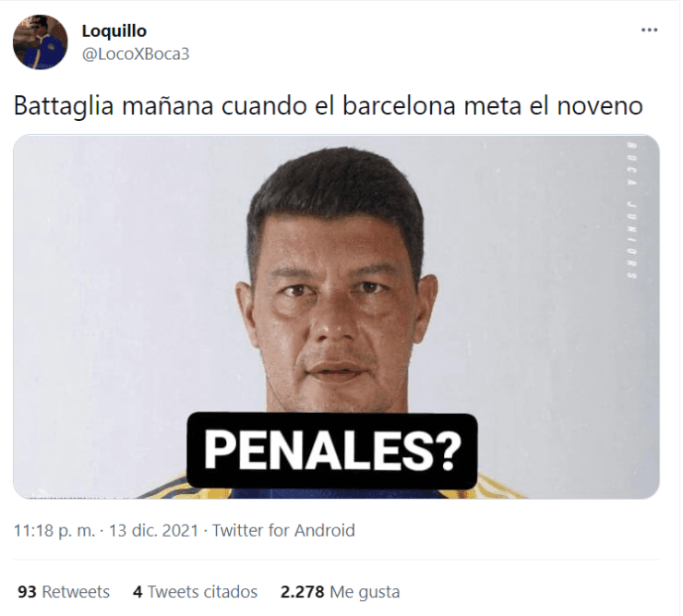The image size is (683, 616).
Task: Click the 11:18 p. m. timestamp
Action: pyautogui.click(x=54, y=530)
